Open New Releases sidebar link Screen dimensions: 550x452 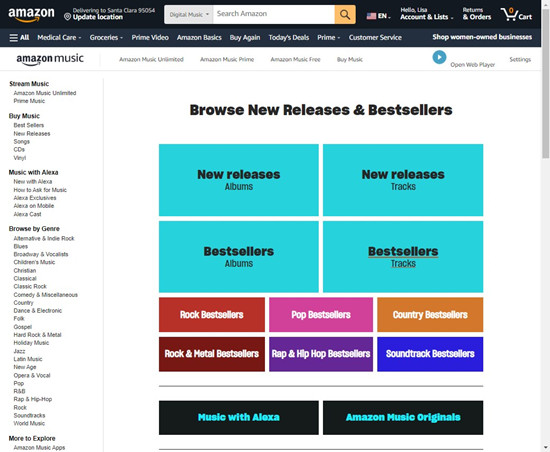coord(32,134)
